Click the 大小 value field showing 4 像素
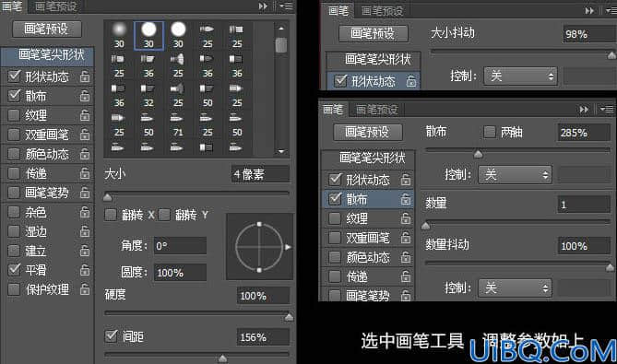617x364 pixels. click(260, 174)
